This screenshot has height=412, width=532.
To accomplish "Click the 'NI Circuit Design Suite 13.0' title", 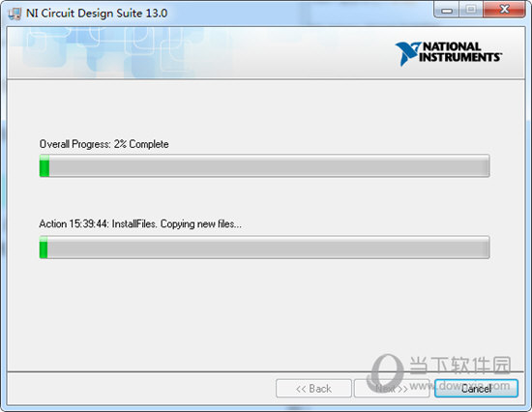I will (97, 14).
